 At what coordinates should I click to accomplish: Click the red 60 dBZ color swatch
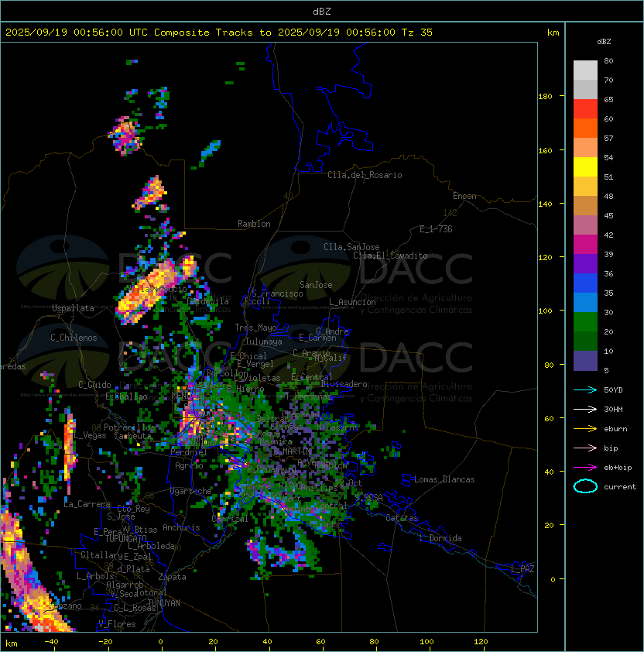(585, 109)
